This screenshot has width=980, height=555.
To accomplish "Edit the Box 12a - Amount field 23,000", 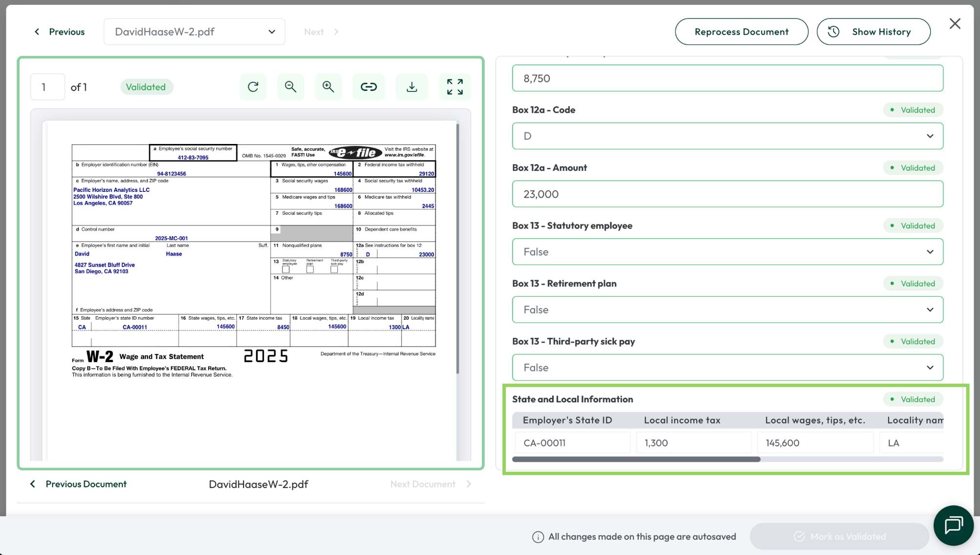I will [728, 194].
